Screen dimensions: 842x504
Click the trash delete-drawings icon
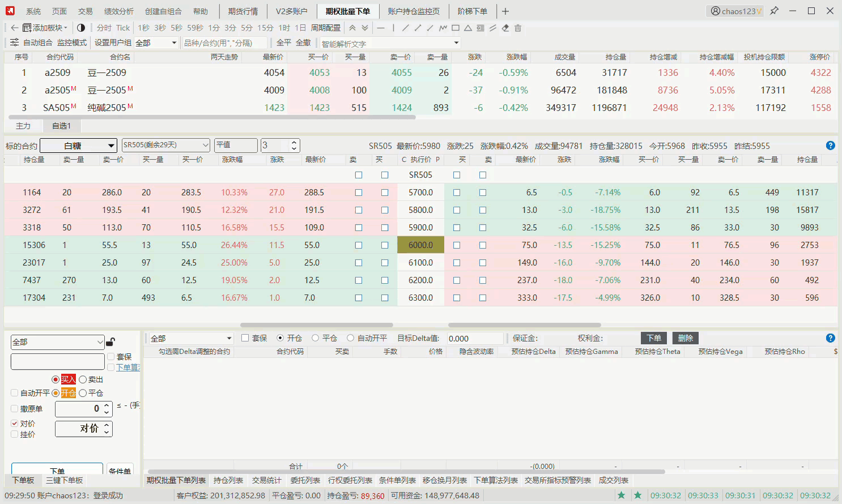tap(518, 28)
